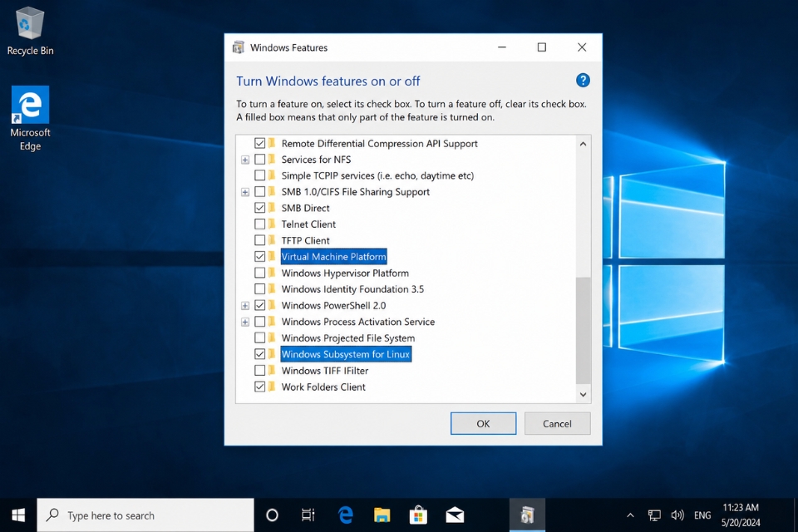Image resolution: width=798 pixels, height=532 pixels.
Task: Open the taskbar clock and date
Action: pos(741,515)
